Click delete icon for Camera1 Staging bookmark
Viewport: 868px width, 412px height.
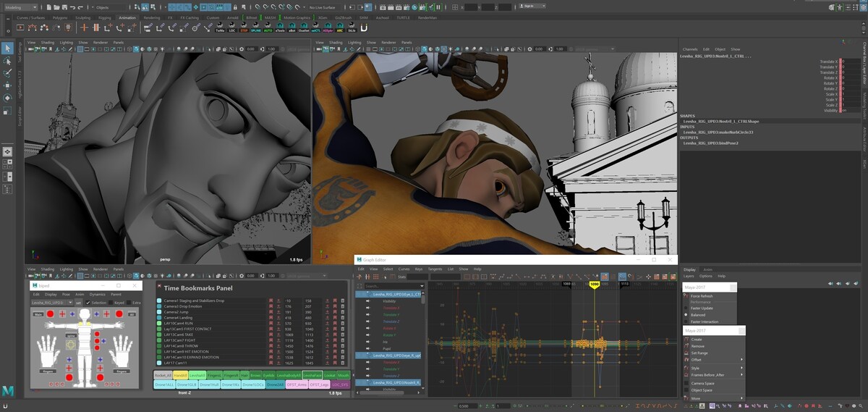343,300
